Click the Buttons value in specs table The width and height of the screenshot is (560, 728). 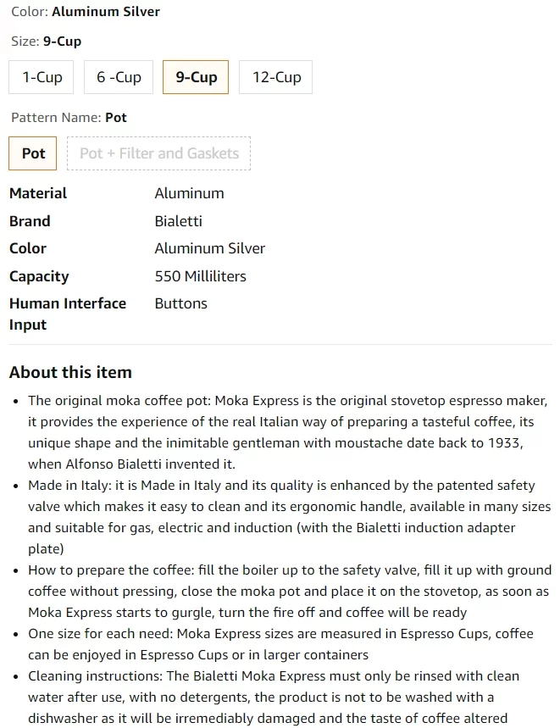tap(180, 303)
